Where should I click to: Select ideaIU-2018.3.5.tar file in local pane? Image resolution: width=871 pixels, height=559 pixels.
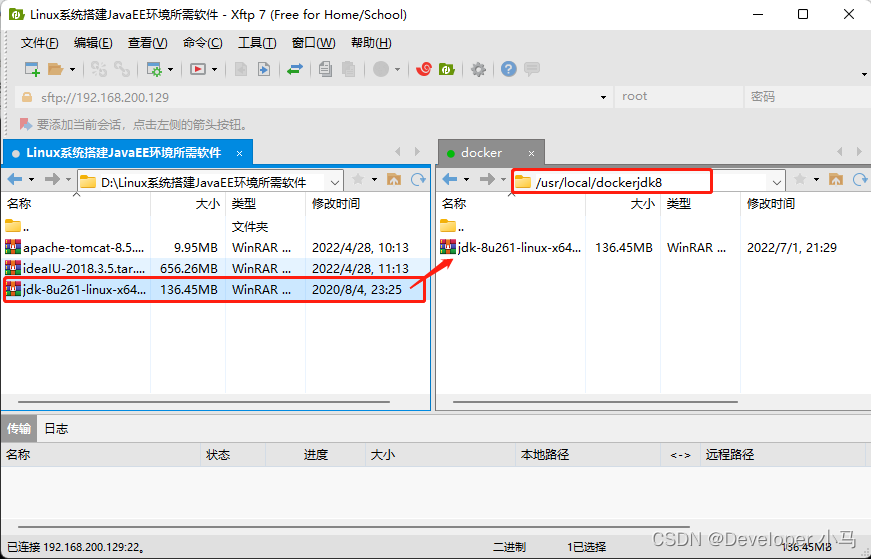point(216,268)
